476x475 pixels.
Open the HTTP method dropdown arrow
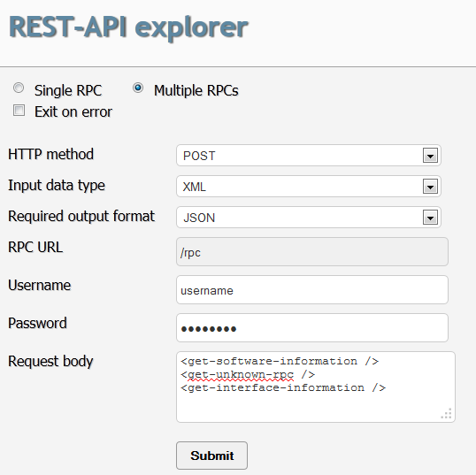430,156
